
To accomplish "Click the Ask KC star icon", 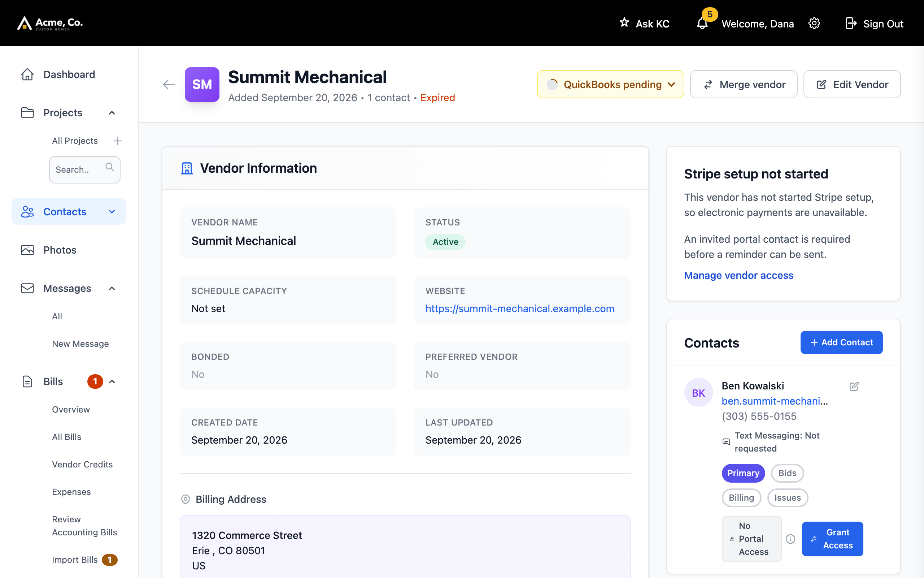I will (624, 22).
